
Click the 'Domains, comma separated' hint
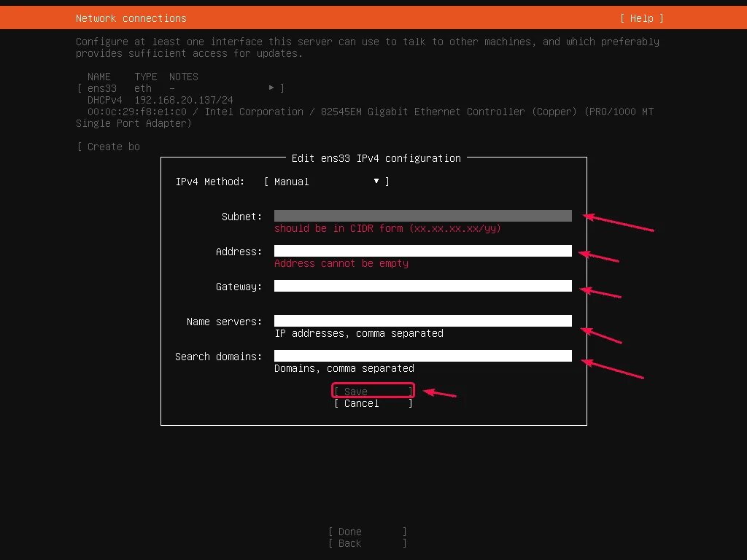[344, 368]
